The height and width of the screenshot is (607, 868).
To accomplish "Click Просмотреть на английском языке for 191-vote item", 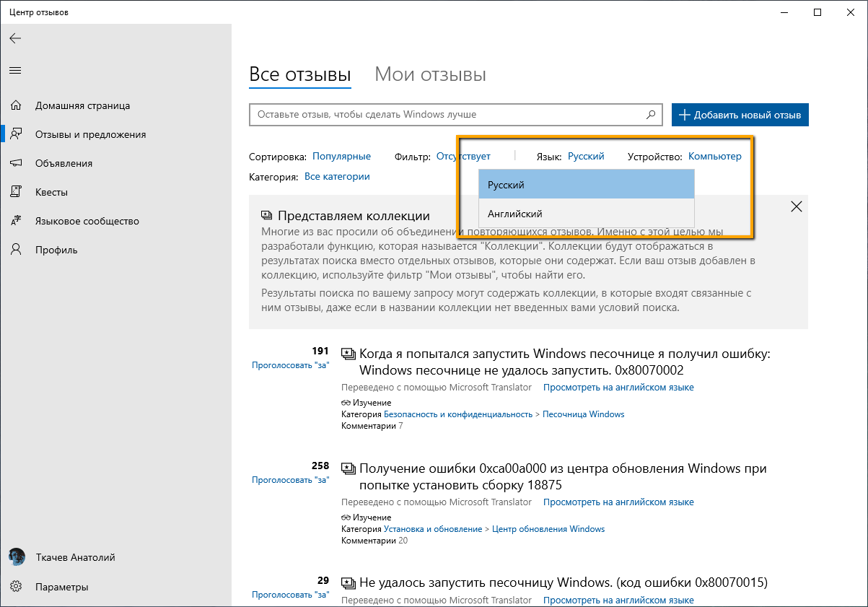I will point(618,388).
